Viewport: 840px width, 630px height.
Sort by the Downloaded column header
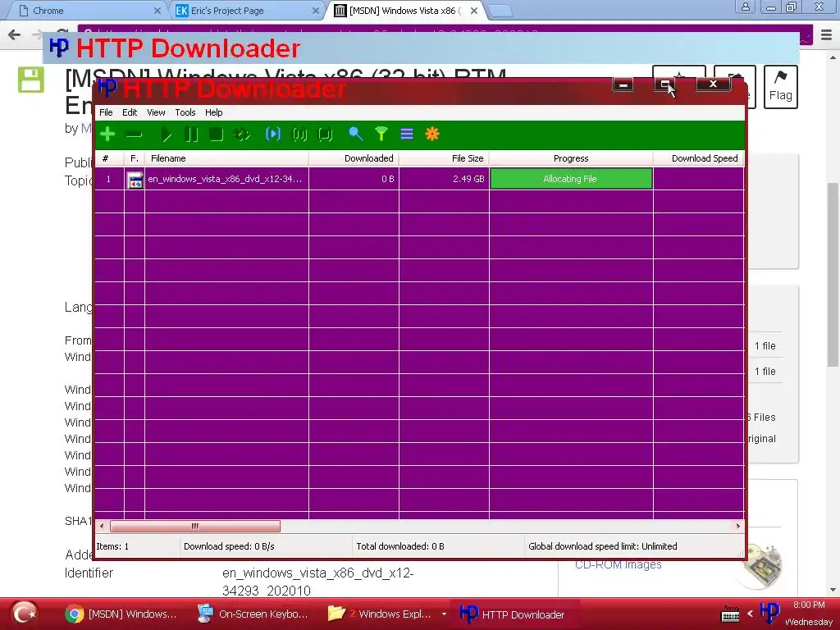(354, 158)
